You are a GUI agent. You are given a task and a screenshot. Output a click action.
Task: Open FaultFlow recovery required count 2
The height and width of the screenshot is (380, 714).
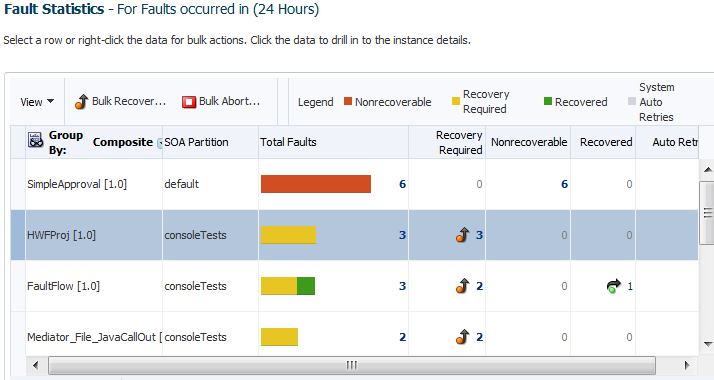[479, 286]
